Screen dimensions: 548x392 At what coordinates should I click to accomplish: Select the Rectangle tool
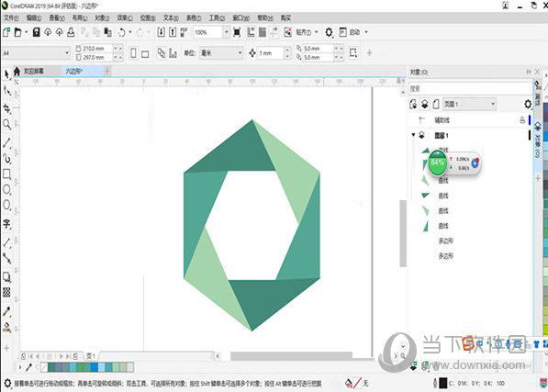(x=6, y=174)
